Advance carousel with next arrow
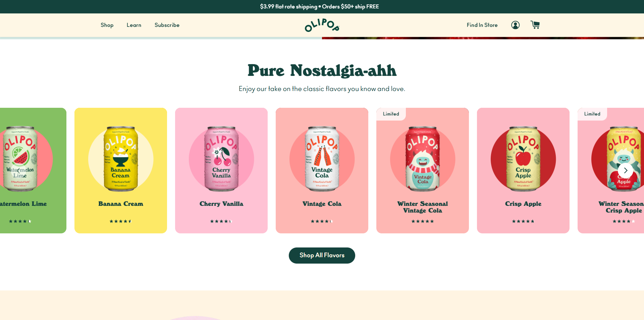This screenshot has width=644, height=320. click(625, 171)
